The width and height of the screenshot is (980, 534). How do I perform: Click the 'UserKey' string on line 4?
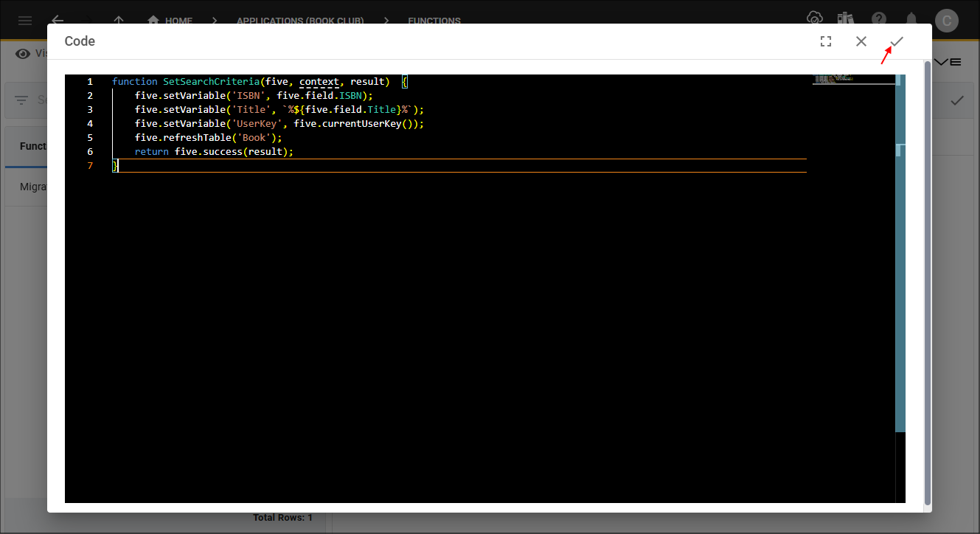257,124
